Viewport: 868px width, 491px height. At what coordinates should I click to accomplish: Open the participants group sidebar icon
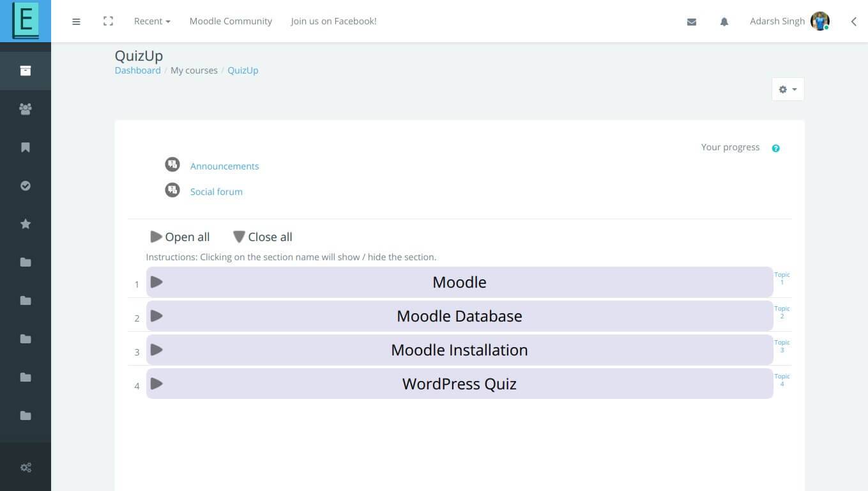(x=26, y=109)
